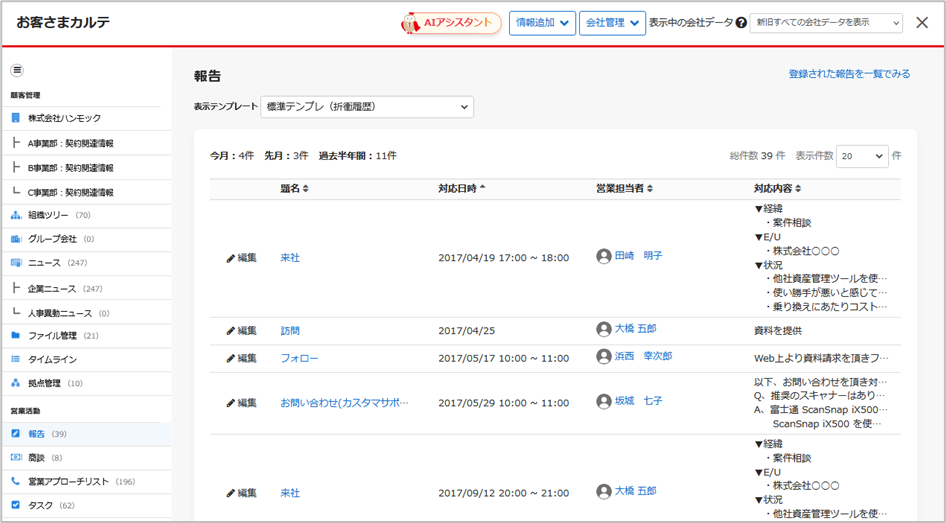Open the 登録された報告を一覧でみる link

pos(849,74)
